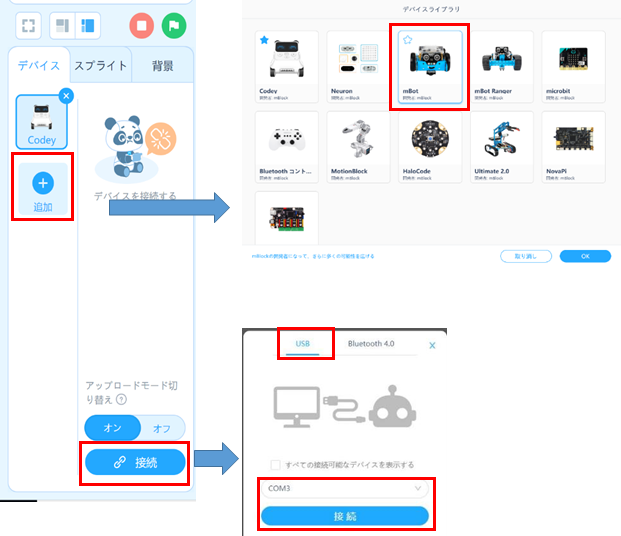621x536 pixels.
Task: Choose Bluetooth controller in device library
Action: point(286,147)
